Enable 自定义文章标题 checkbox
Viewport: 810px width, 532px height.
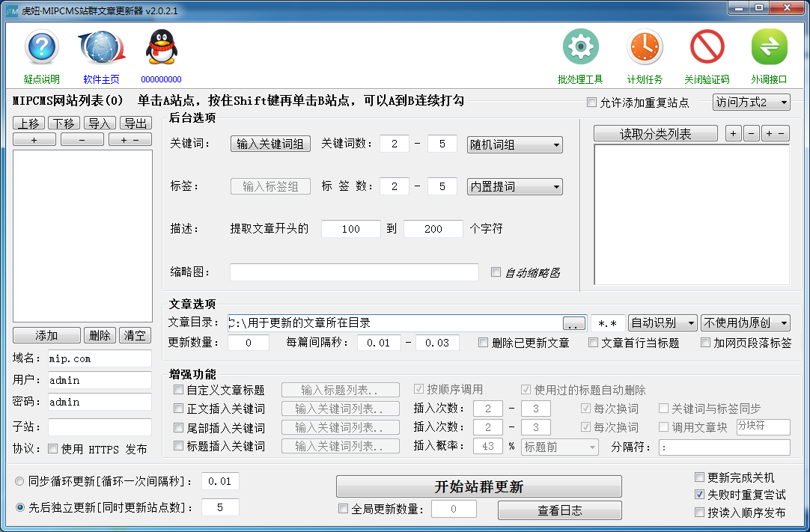coord(178,389)
